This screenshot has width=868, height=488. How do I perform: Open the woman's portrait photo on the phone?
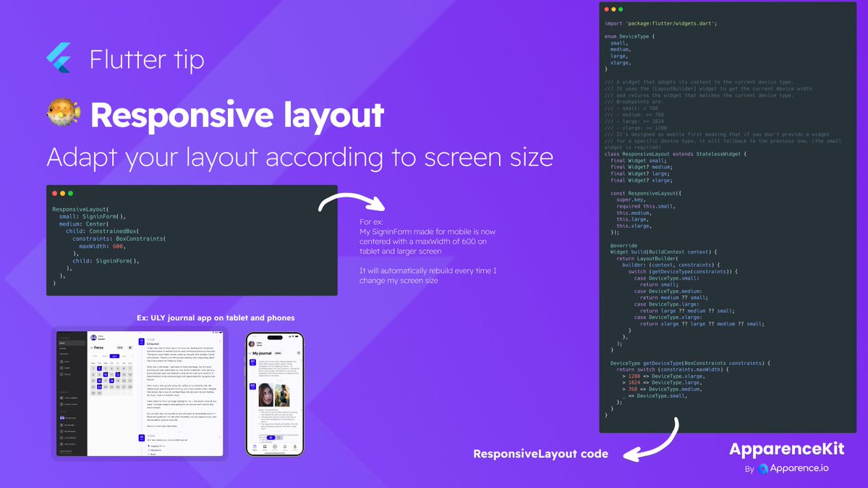point(265,395)
